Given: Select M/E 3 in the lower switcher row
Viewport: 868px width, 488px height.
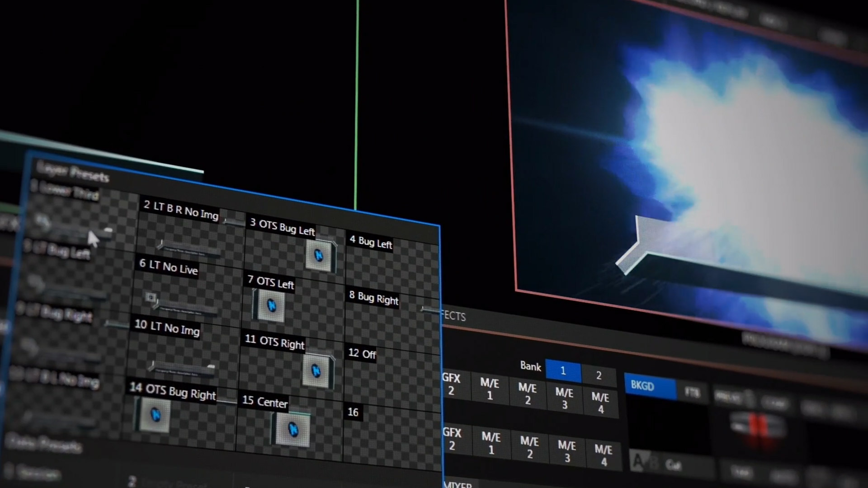Looking at the screenshot, I should pos(567,452).
